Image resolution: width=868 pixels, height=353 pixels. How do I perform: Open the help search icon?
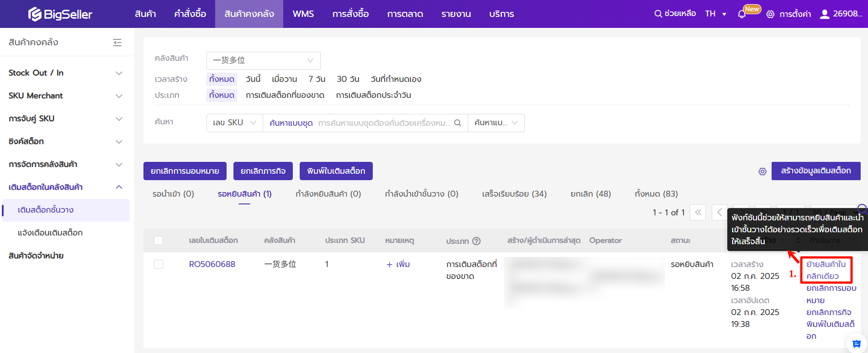click(x=658, y=14)
